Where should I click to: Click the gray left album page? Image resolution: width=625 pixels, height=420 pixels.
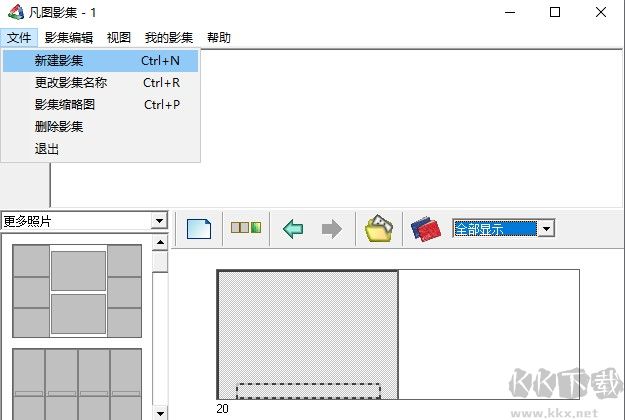[308, 334]
